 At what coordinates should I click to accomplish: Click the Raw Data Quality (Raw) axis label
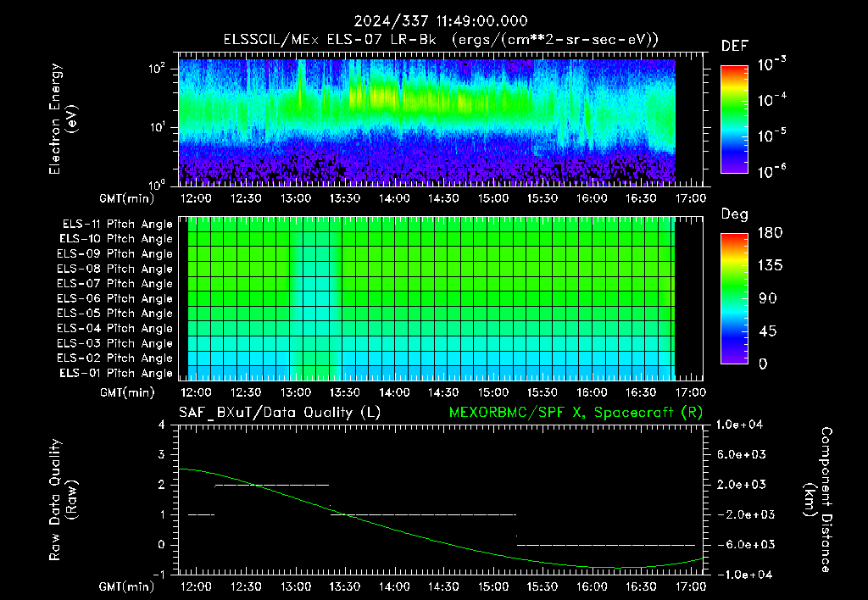click(x=63, y=500)
